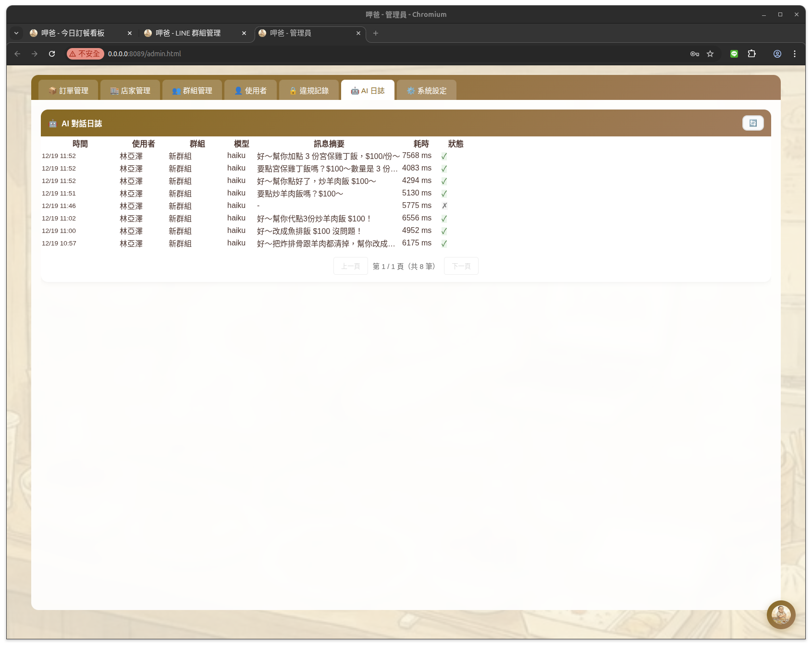Viewport: 812px width, 647px height.
Task: Open the browser profile account icon
Action: coord(777,54)
